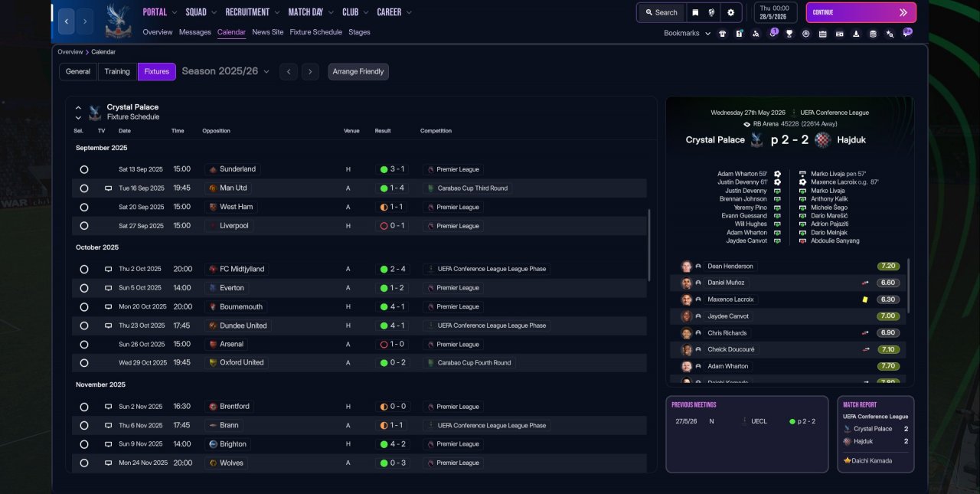Viewport: 980px width, 494px height.
Task: Open the squad shirt bookmark icon
Action: pos(722,34)
